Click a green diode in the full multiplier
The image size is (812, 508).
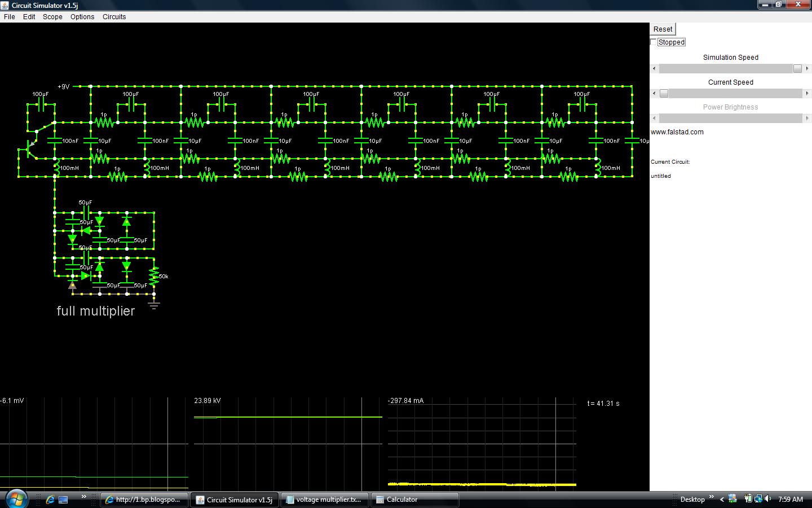(99, 221)
